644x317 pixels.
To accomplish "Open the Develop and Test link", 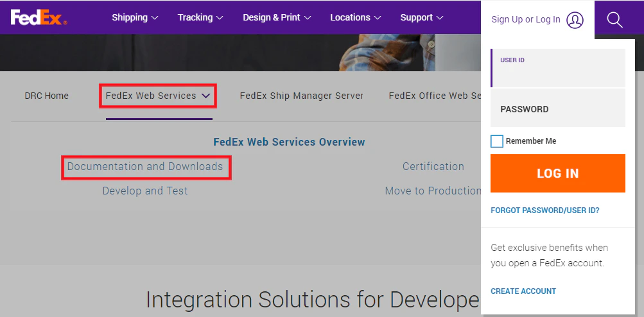I will click(x=145, y=191).
